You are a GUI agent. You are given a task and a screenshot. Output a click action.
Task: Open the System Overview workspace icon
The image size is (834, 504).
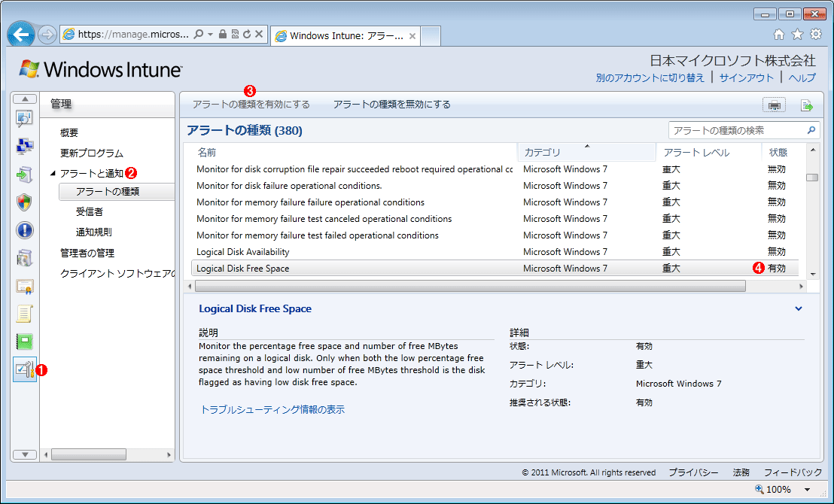pyautogui.click(x=25, y=118)
